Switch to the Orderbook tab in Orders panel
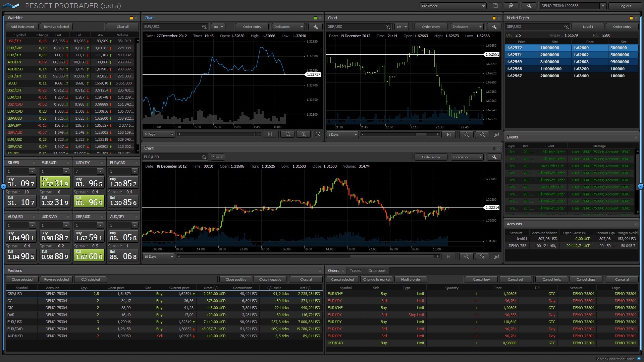Image resolution: width=644 pixels, height=362 pixels. pyautogui.click(x=377, y=270)
